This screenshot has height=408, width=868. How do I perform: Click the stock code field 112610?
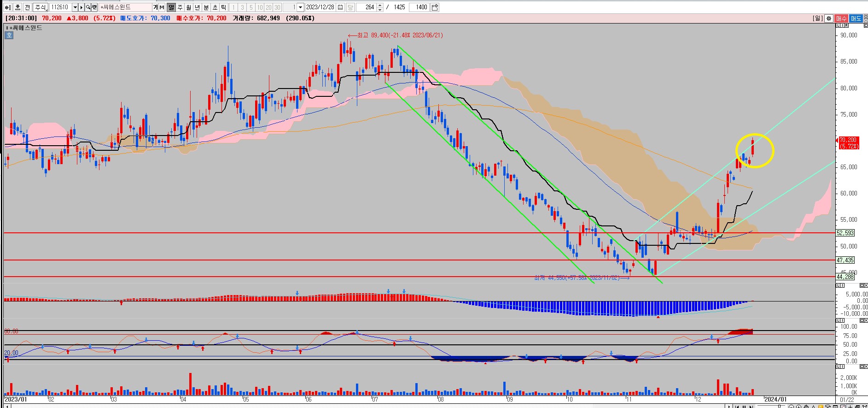60,7
